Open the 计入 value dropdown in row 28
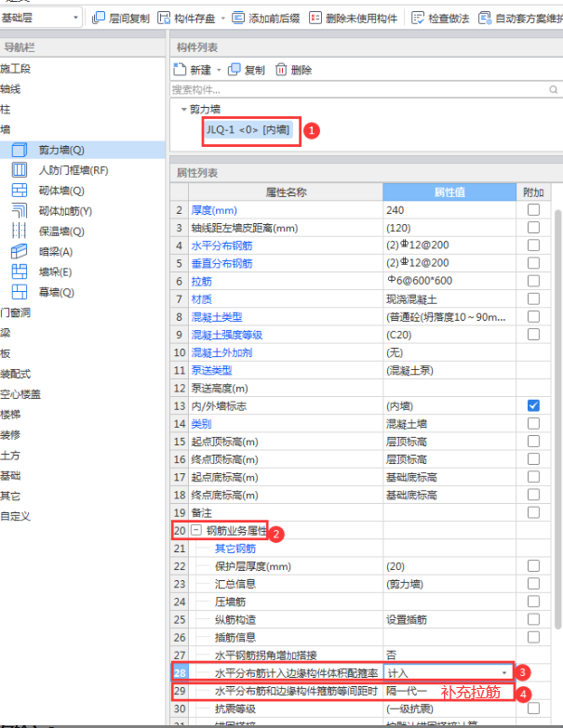 (504, 673)
